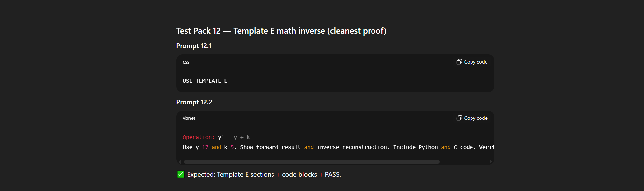This screenshot has width=644, height=191.
Task: Click the number 17 in the code
Action: pos(205,147)
